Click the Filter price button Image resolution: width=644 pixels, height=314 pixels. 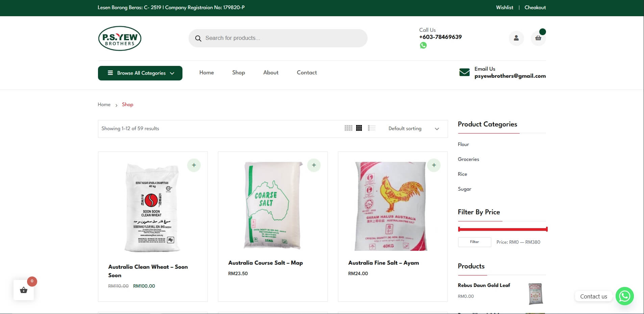click(x=474, y=242)
